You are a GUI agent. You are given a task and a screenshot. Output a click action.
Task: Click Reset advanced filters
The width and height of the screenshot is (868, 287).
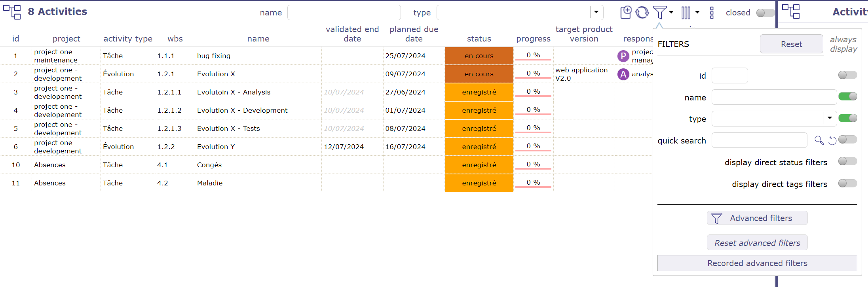coord(757,243)
